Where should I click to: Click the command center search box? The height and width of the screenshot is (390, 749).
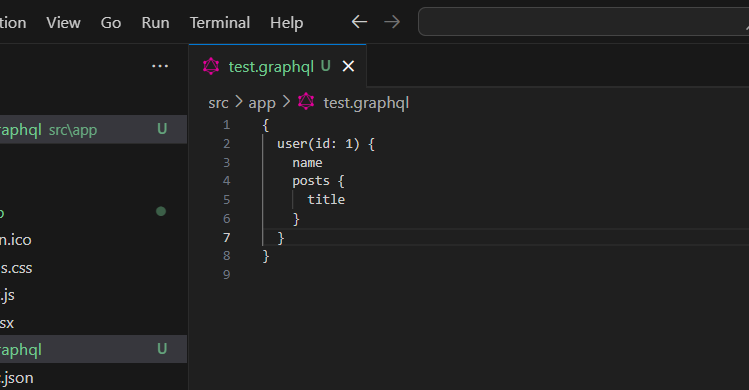[x=583, y=22]
